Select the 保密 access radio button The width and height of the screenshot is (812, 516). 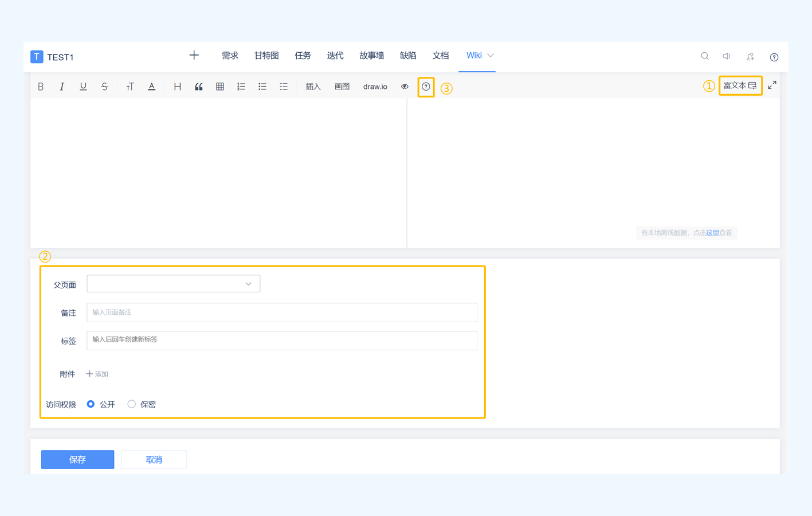[x=131, y=404]
